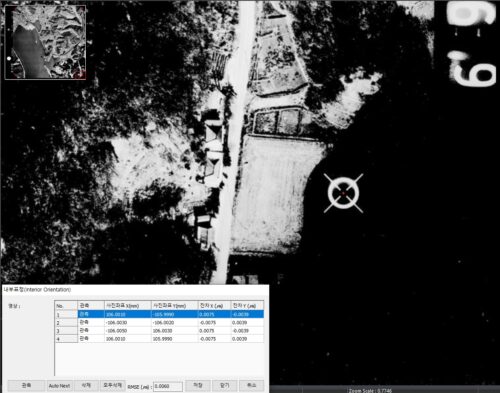The image size is (500, 393).
Task: Click the 잔차 X residual column header
Action: (214, 305)
